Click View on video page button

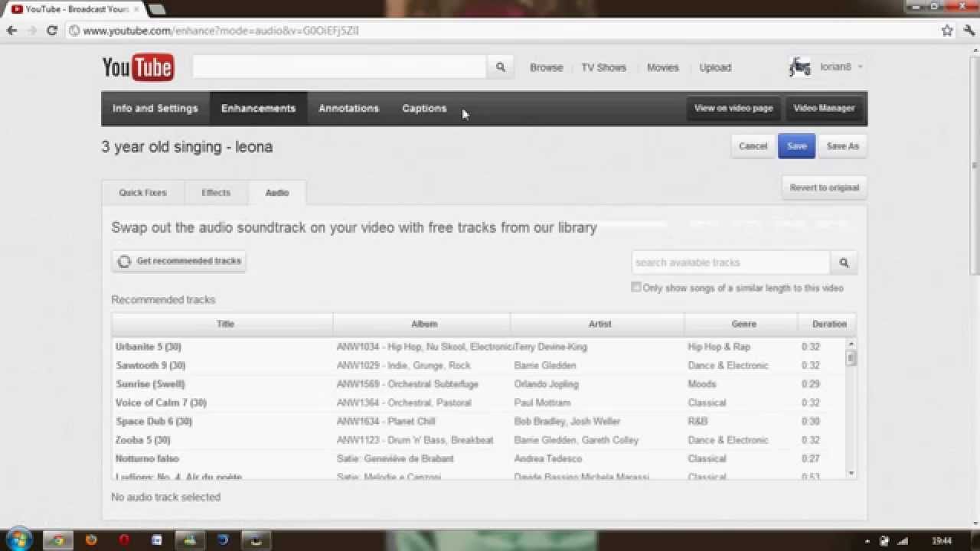tap(733, 109)
